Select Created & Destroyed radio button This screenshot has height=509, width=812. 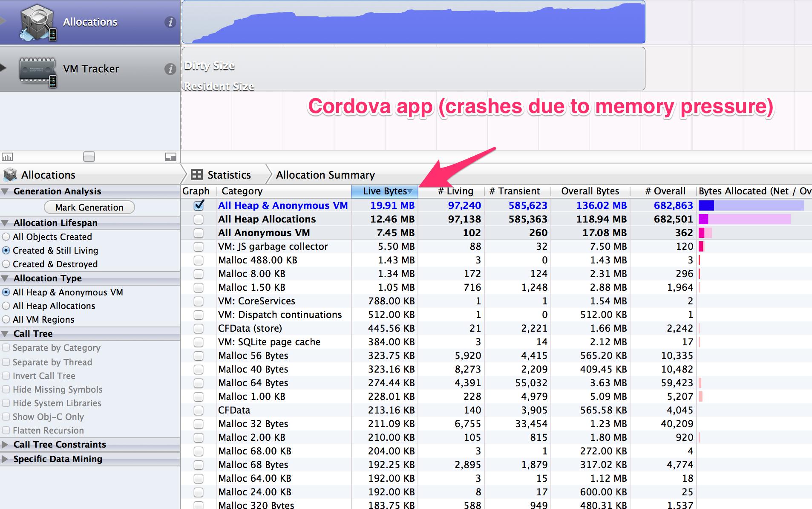(6, 264)
